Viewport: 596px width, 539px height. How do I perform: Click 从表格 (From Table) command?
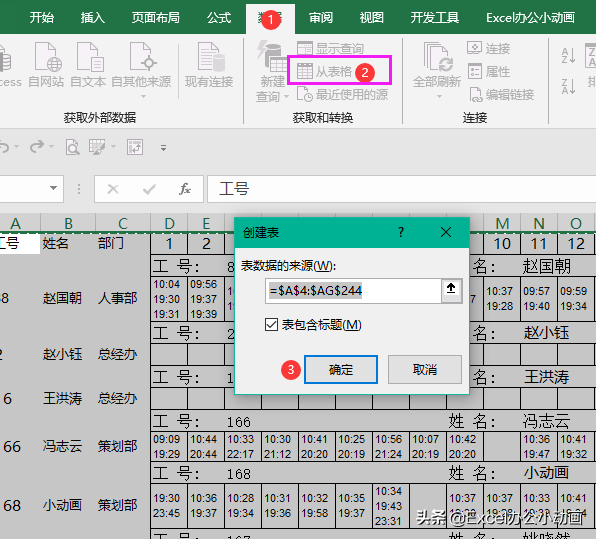(x=325, y=71)
